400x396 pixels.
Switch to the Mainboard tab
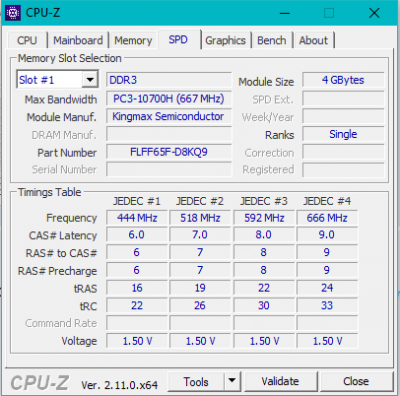(x=78, y=40)
